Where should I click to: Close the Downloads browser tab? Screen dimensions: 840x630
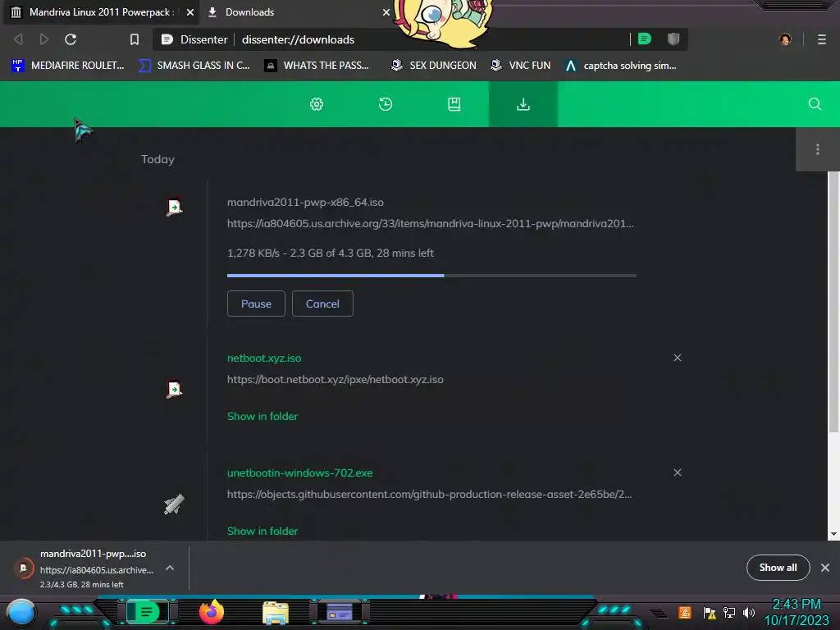(386, 11)
